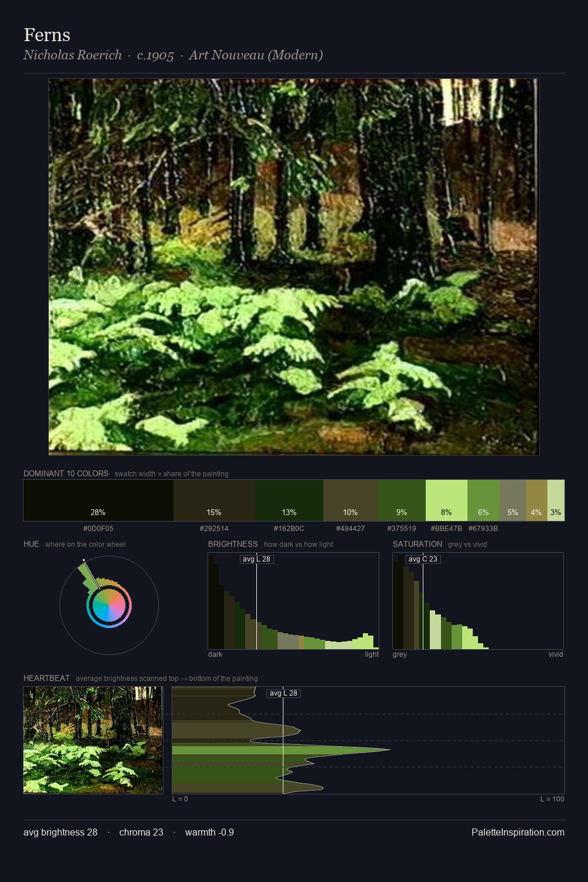
Task: Click the chroma 23 footer stat
Action: 141,832
